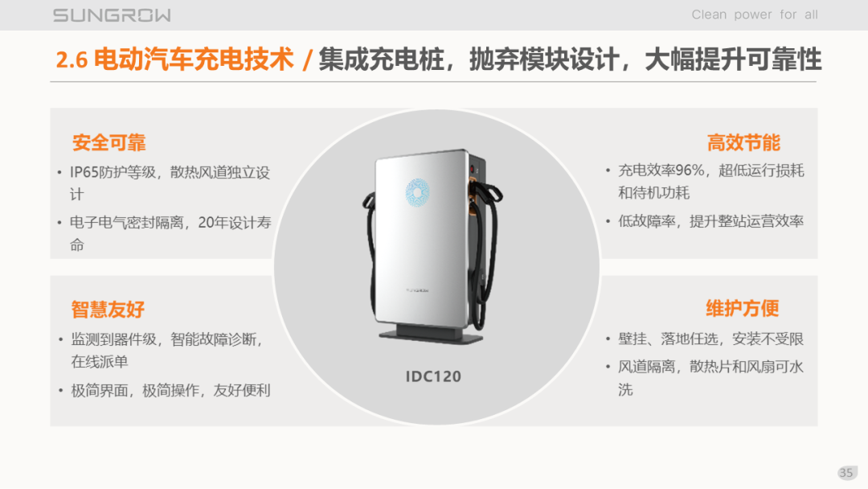Click the 安全可靠 heading
Image resolution: width=868 pixels, height=489 pixels.
[x=109, y=143]
